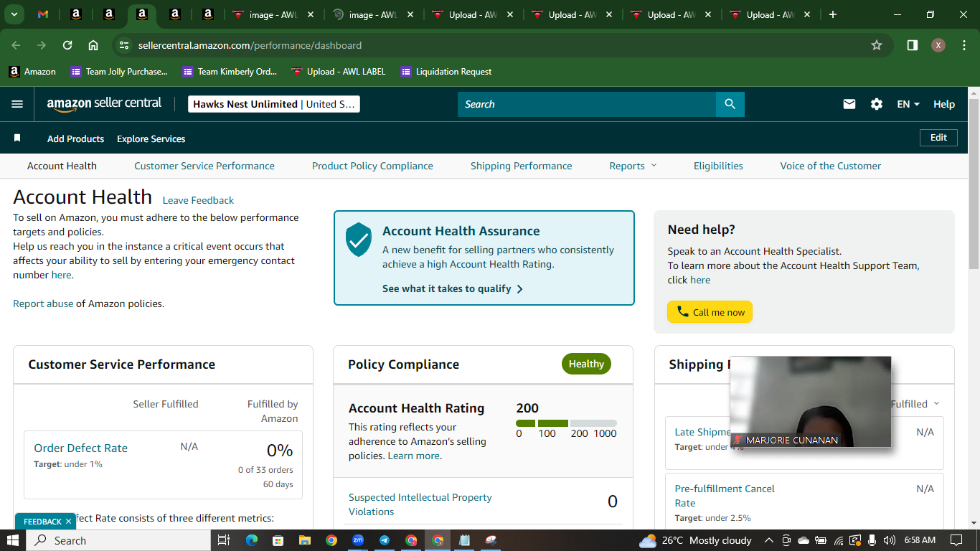The width and height of the screenshot is (980, 551).
Task: Click the Chrome address bar URL
Action: (250, 45)
